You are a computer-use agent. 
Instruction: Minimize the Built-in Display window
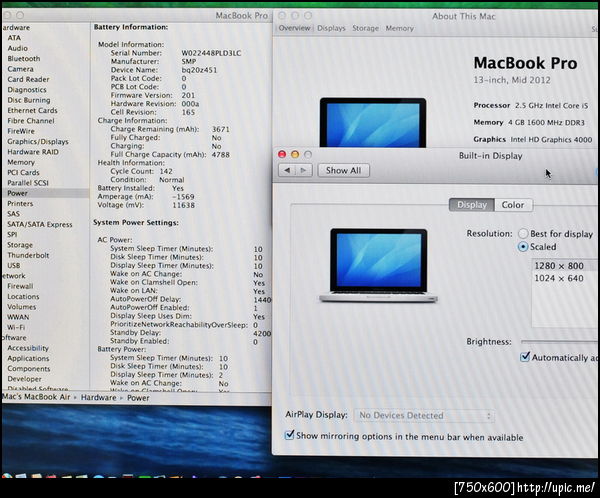coord(295,154)
